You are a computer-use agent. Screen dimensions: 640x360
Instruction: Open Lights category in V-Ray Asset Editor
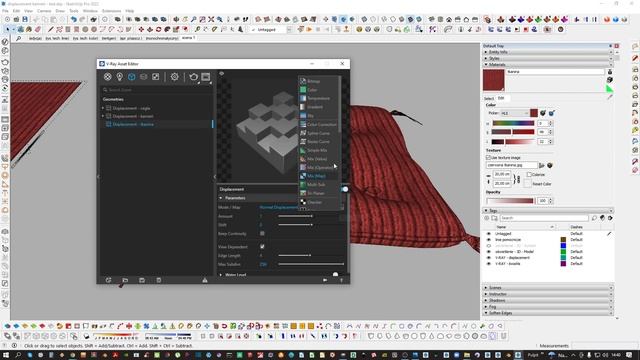point(120,77)
